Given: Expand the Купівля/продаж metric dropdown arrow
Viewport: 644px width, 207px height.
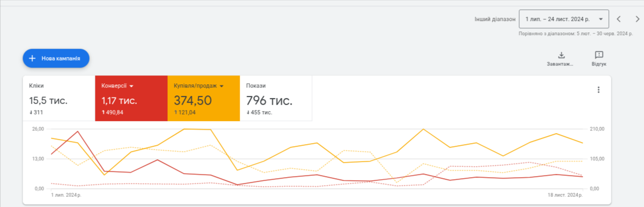Looking at the screenshot, I should [x=222, y=86].
